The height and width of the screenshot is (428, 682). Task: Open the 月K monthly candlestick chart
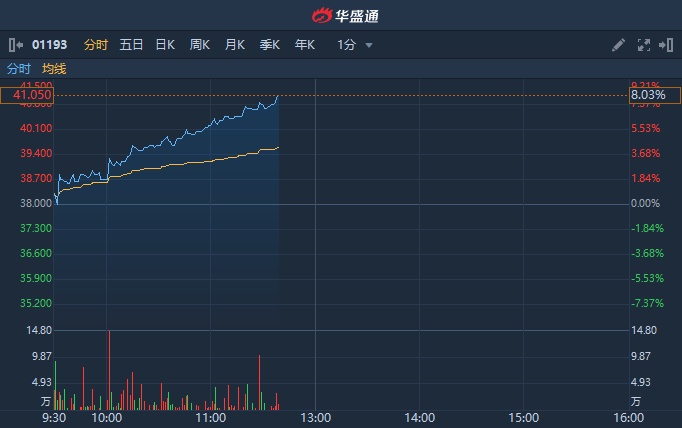(x=235, y=45)
